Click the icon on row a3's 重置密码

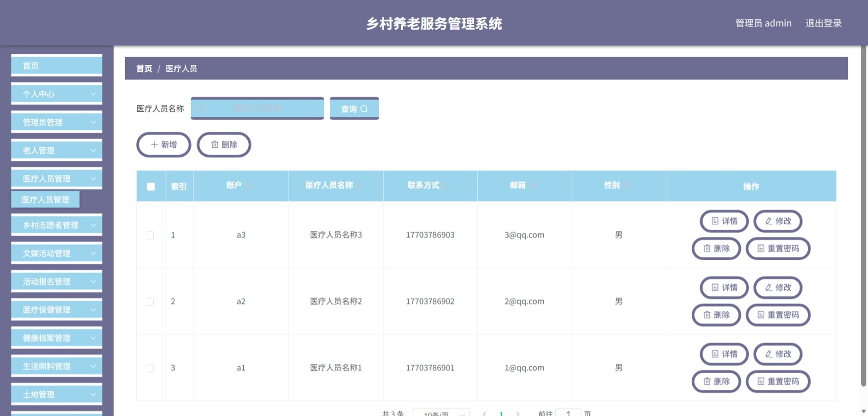point(761,248)
